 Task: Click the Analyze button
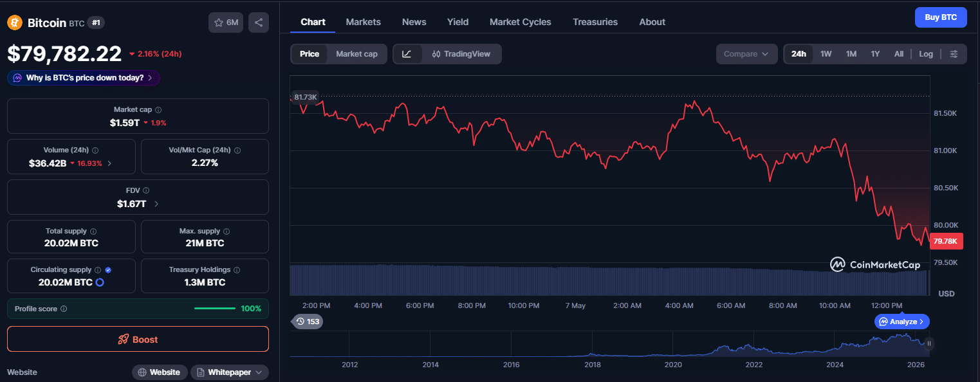pos(902,321)
